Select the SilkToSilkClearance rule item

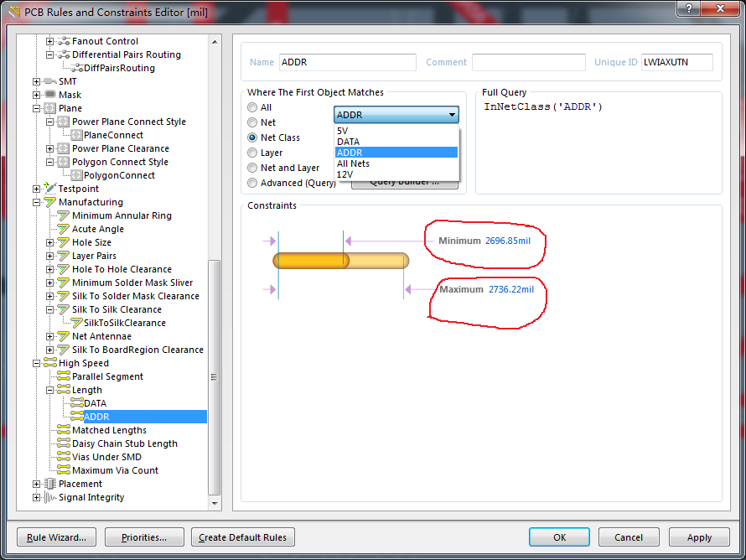(125, 323)
